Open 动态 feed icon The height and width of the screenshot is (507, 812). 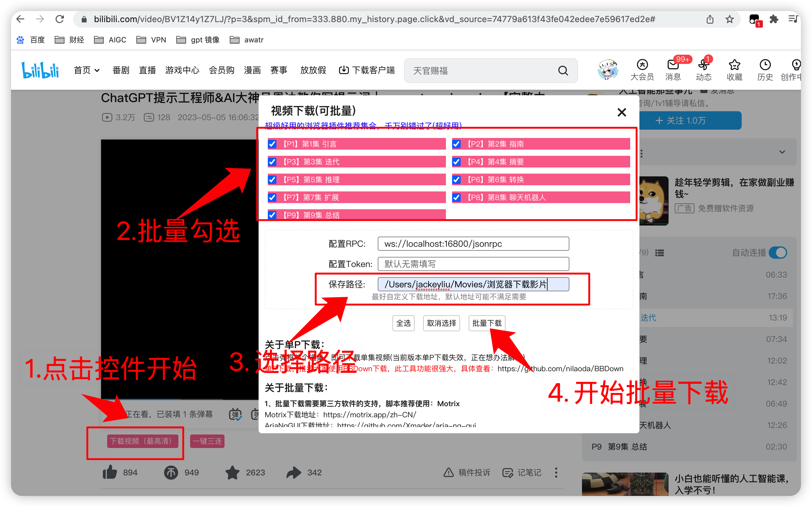click(703, 70)
